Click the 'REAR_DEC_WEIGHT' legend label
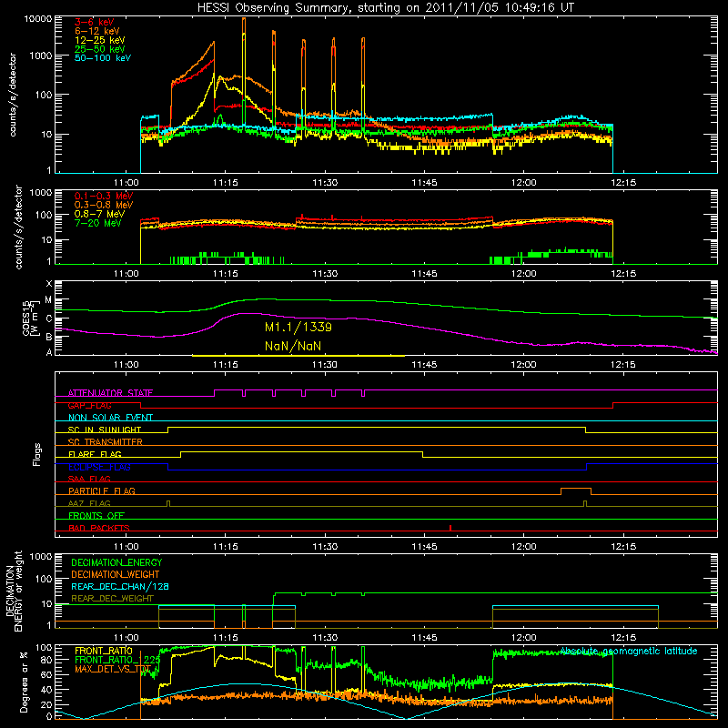 (112, 599)
